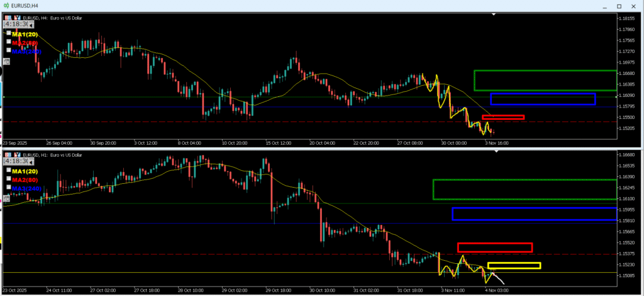Toggle the MA1(20) checkbox in H1 chart
The width and height of the screenshot is (644, 296).
9,169
